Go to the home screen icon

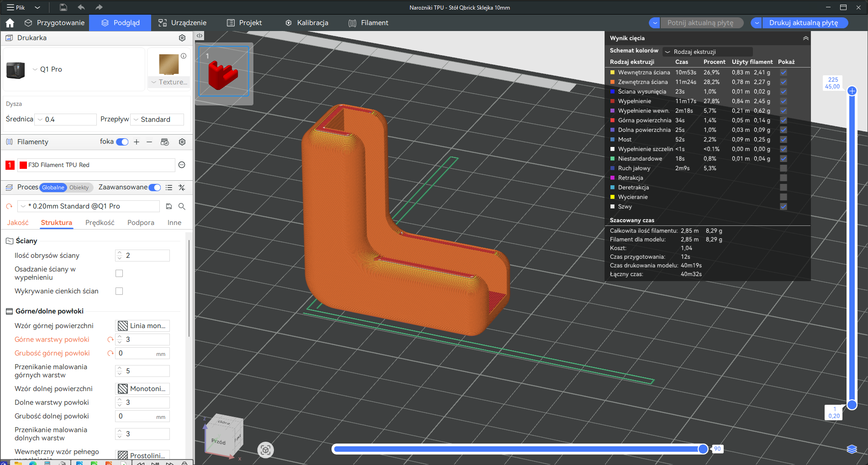click(x=10, y=23)
